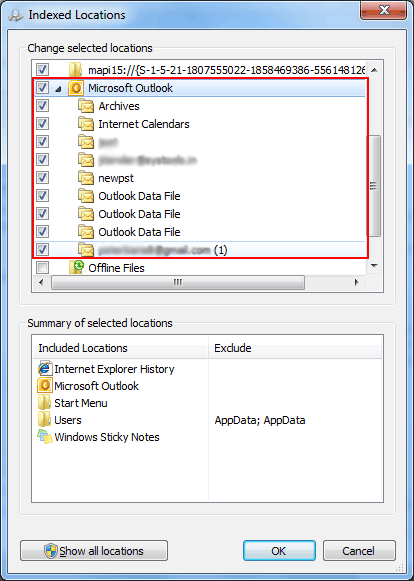Select Start Menu text in included locations
The width and height of the screenshot is (414, 581).
pyautogui.click(x=81, y=403)
